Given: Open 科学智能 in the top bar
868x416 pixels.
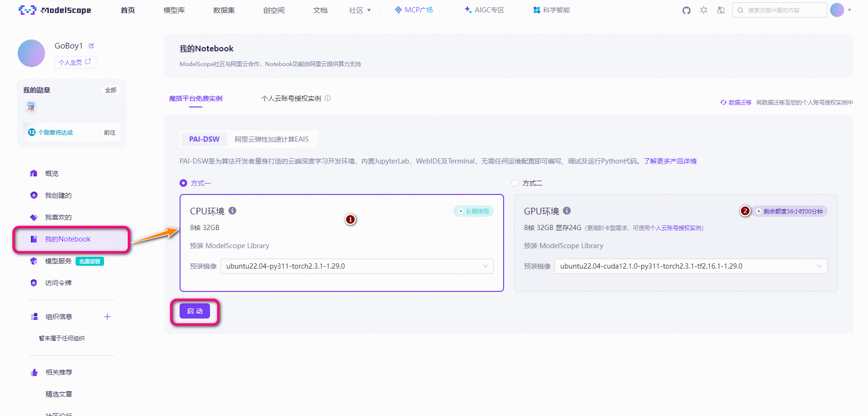Looking at the screenshot, I should tap(551, 10).
